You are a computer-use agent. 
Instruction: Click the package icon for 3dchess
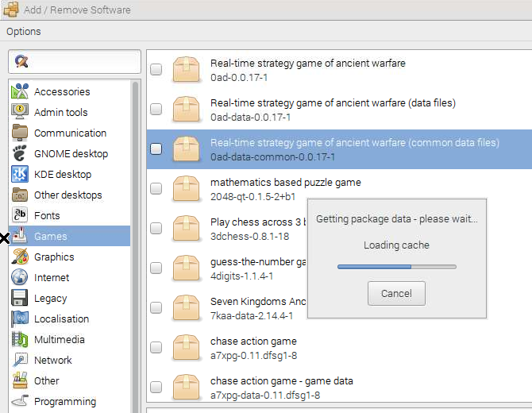coord(186,229)
